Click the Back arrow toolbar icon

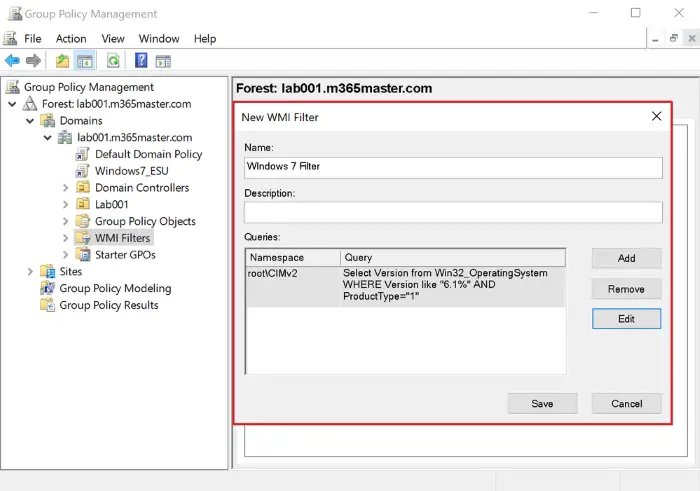[12, 61]
